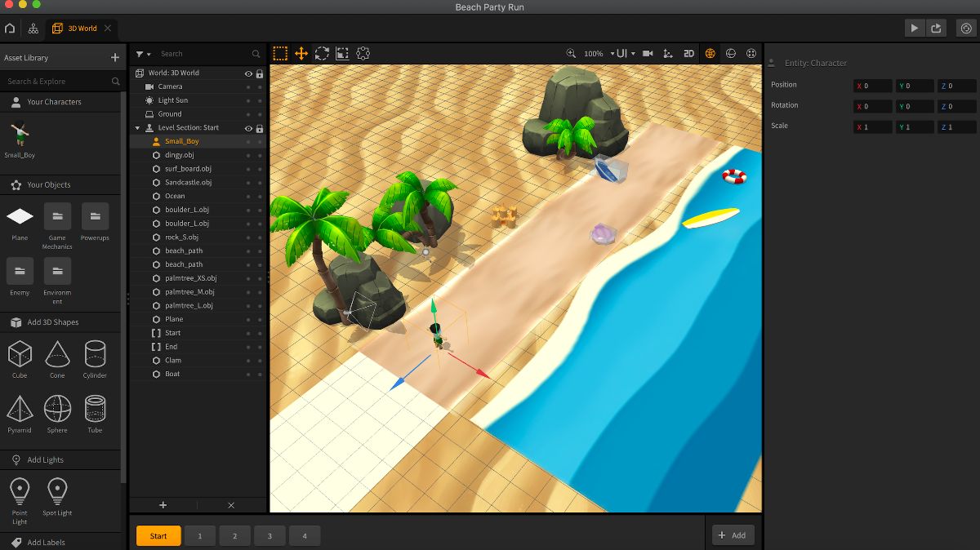Switch viewport to 2D mode

688,53
